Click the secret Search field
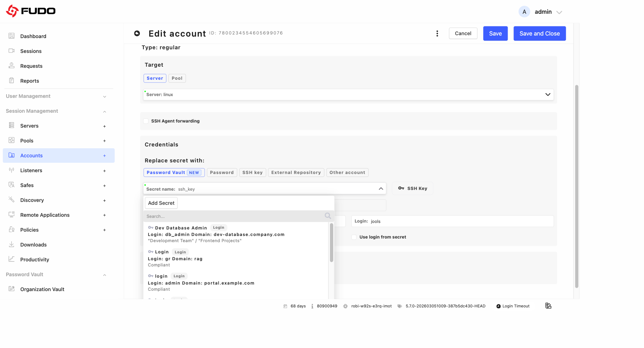 (x=239, y=216)
